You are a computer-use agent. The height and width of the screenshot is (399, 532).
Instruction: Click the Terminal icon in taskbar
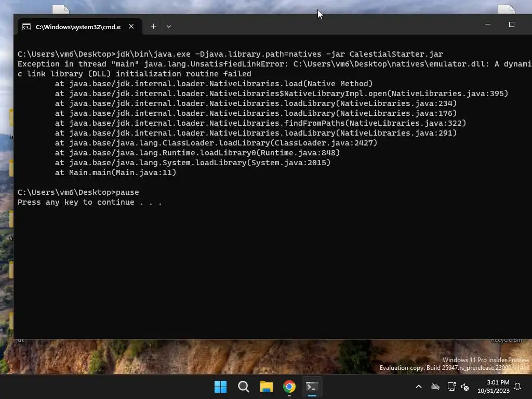coord(312,387)
